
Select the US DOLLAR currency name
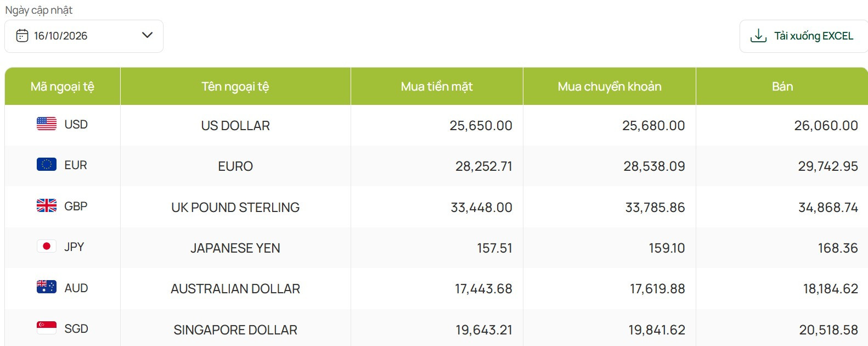click(x=235, y=126)
